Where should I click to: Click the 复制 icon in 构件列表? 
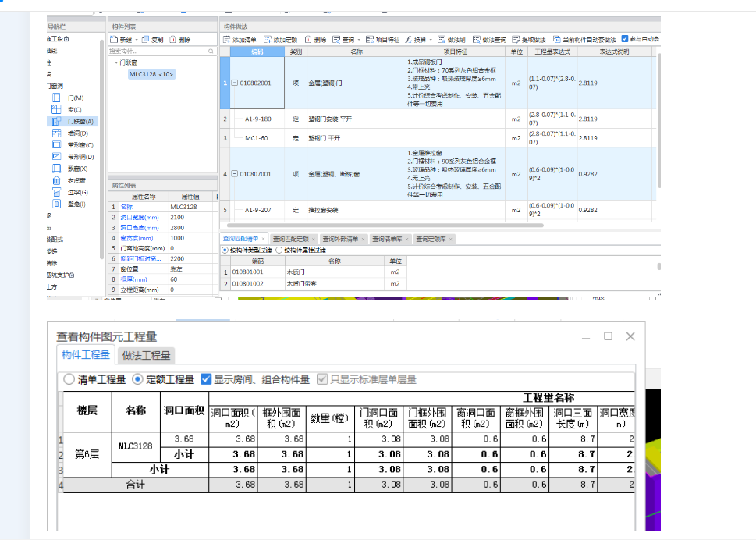tap(145, 40)
